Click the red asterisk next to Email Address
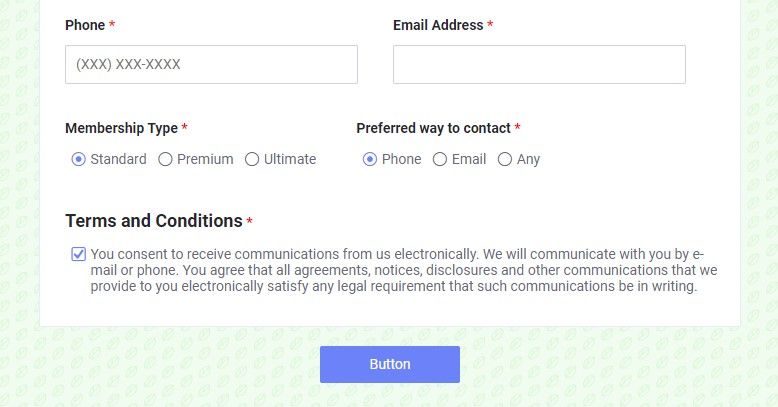Screen dimensions: 778x407 490,24
